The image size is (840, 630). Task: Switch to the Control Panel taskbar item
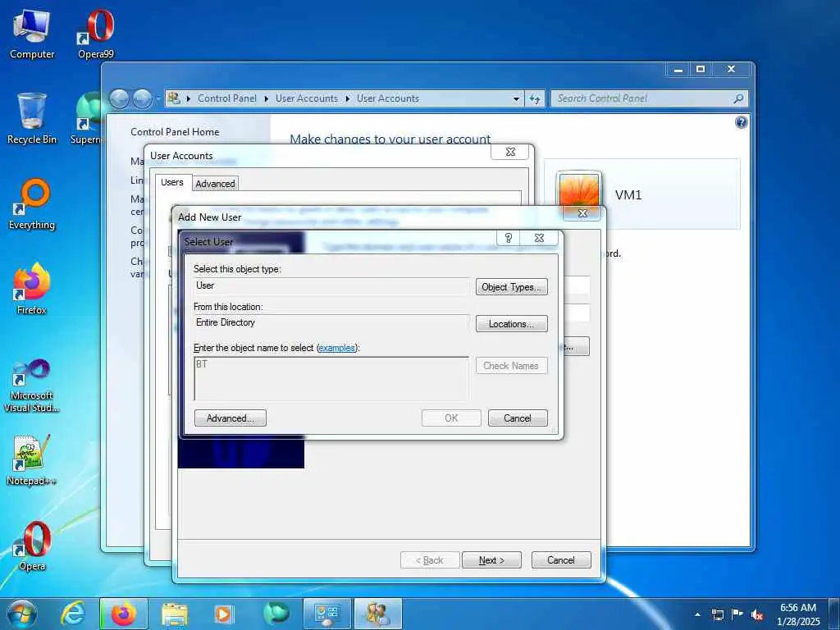pyautogui.click(x=326, y=614)
